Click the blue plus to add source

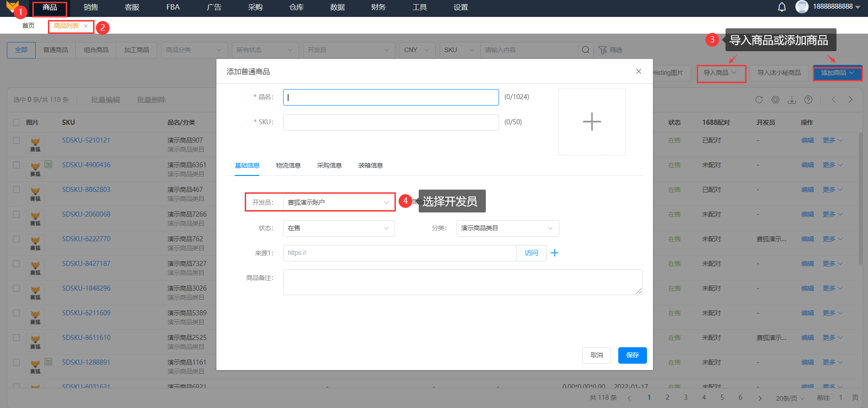click(554, 253)
